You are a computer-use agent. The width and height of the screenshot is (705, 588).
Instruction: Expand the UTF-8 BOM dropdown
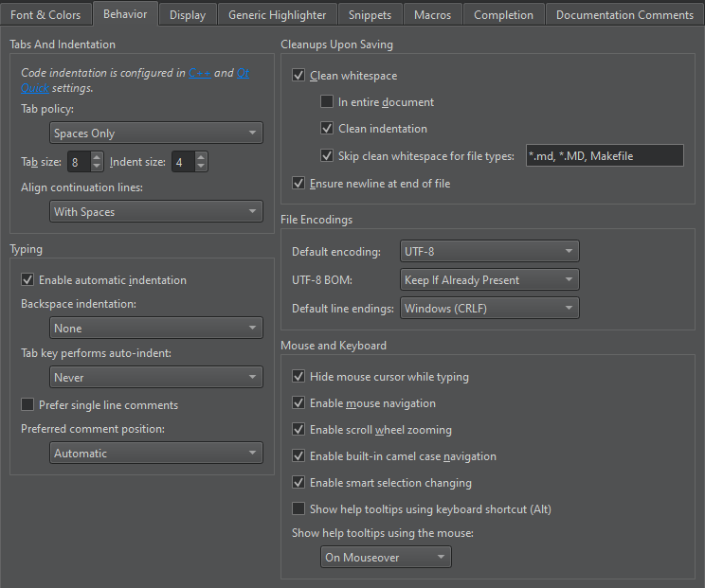[x=489, y=279]
